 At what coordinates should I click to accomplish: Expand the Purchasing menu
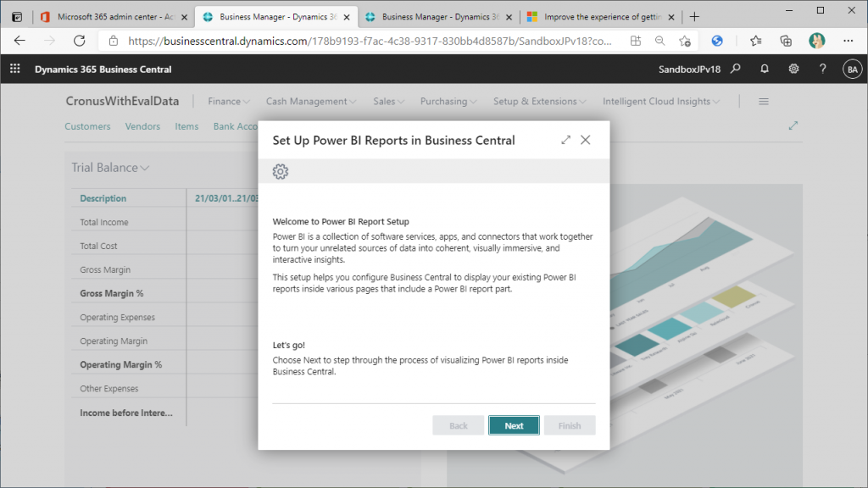[448, 102]
